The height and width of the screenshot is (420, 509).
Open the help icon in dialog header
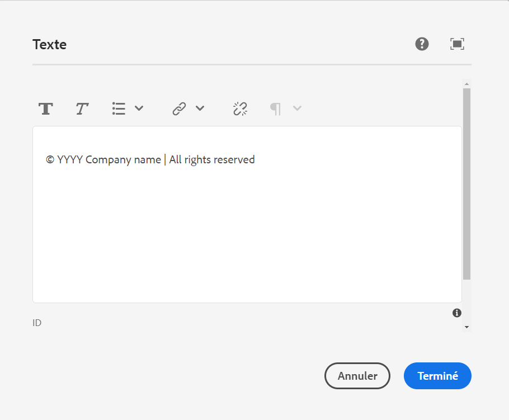point(422,44)
